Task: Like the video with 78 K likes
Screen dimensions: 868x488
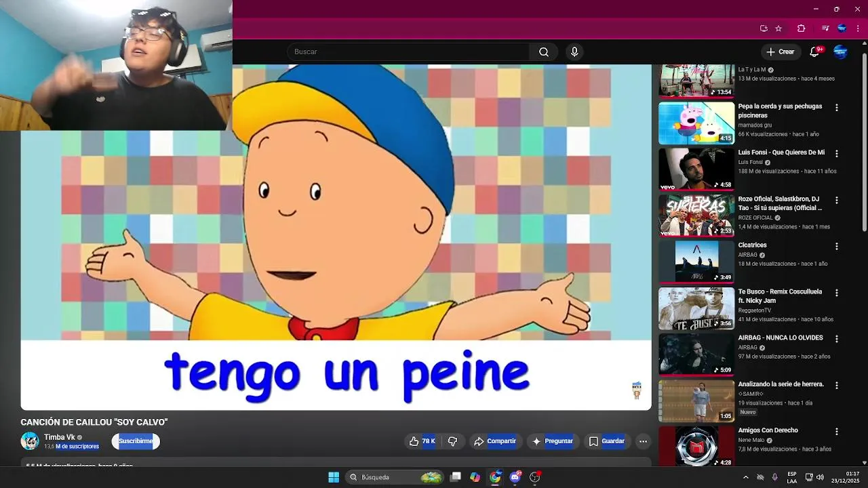Action: [x=422, y=441]
